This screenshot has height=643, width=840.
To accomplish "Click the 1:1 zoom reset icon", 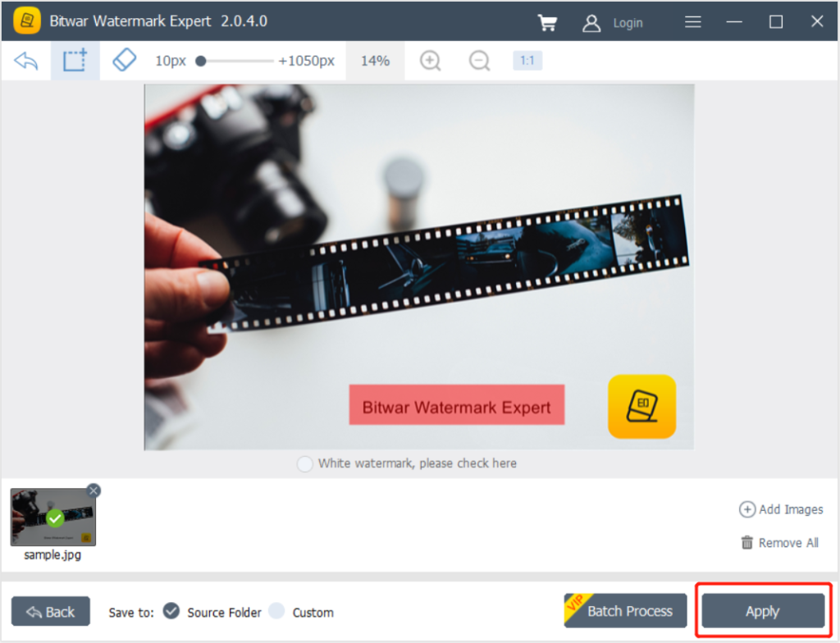I will [x=527, y=60].
